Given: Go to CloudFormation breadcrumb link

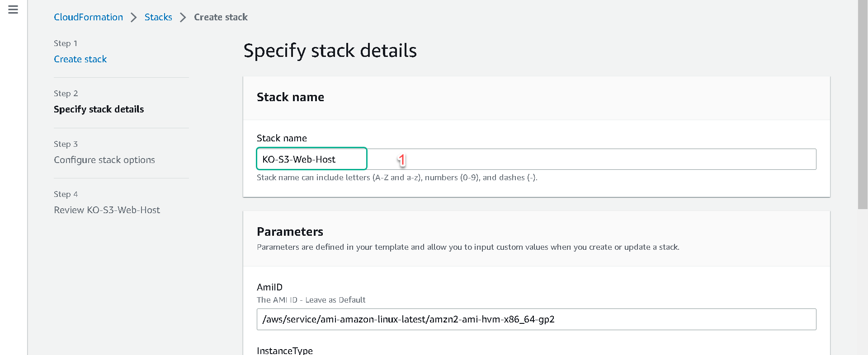Looking at the screenshot, I should [88, 17].
